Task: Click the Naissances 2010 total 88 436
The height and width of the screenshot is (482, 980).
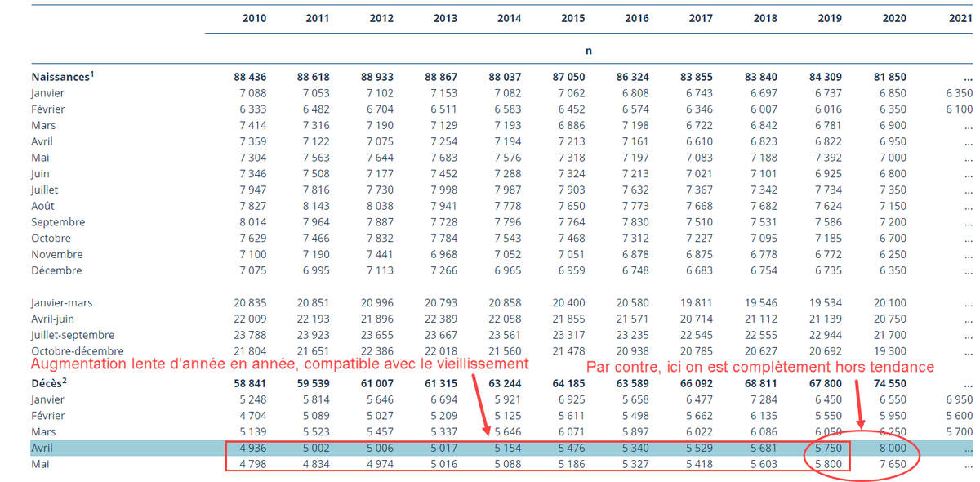Action: [x=250, y=77]
